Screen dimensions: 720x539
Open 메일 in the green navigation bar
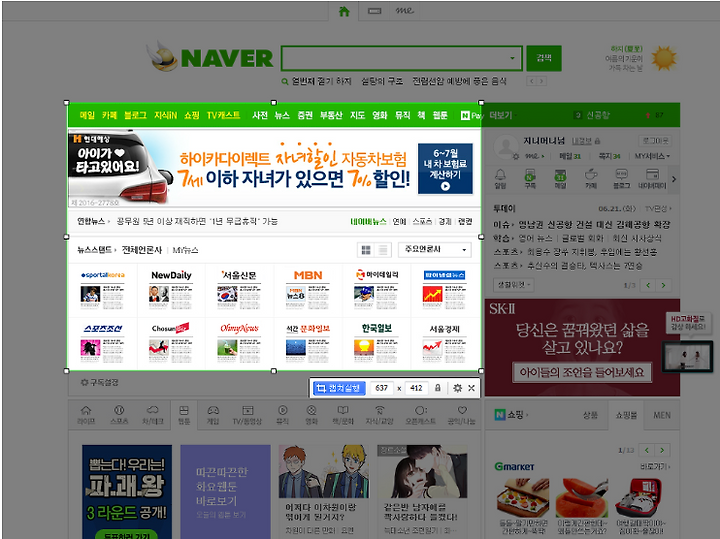[x=87, y=115]
